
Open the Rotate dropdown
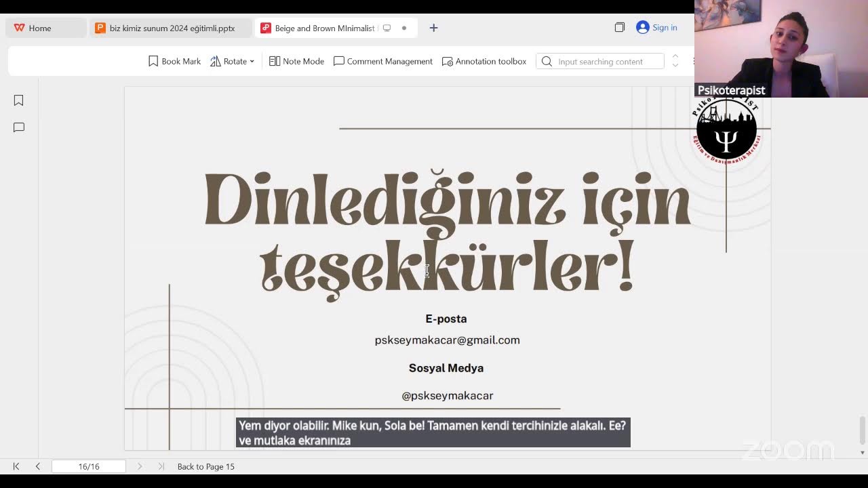(x=232, y=61)
